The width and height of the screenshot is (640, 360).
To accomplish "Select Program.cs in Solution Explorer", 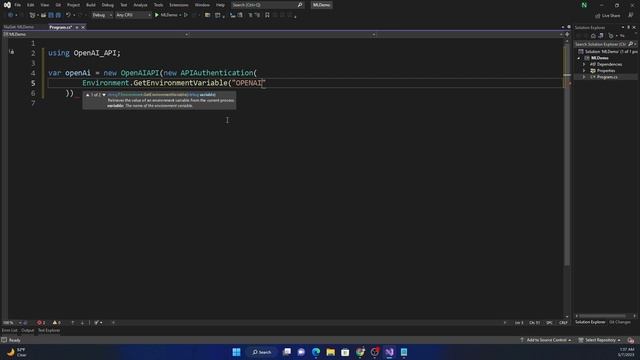I will tap(607, 77).
